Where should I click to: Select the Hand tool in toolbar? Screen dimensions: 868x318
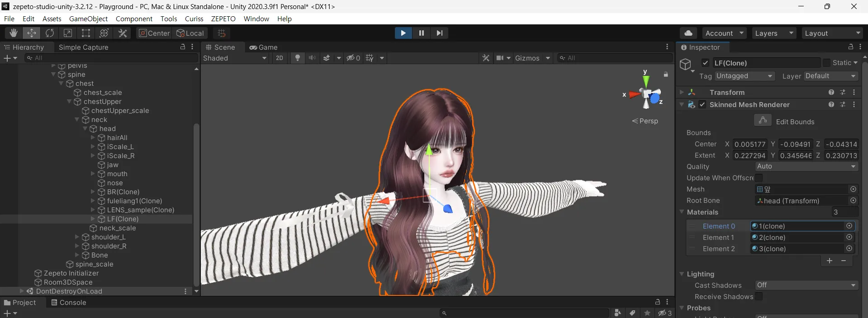[x=14, y=33]
